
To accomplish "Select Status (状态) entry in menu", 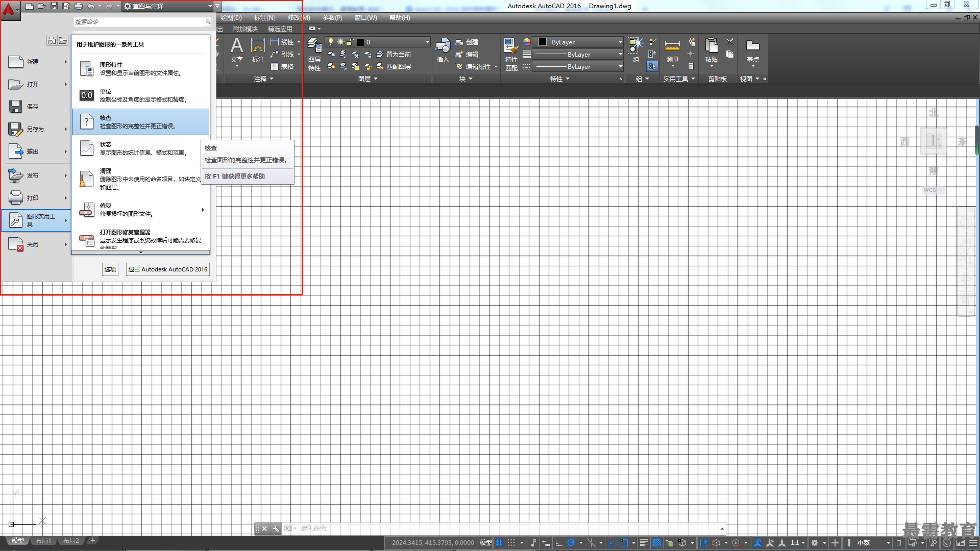I will click(x=140, y=148).
